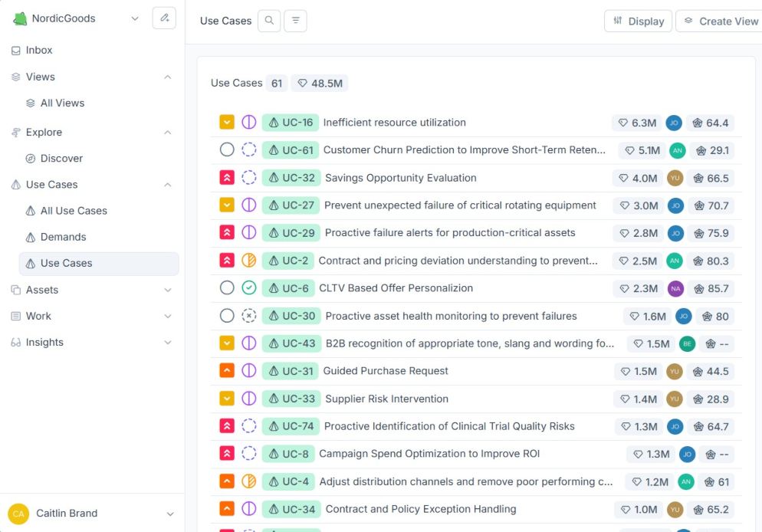Click the status icon on UC-27 row

(x=249, y=205)
